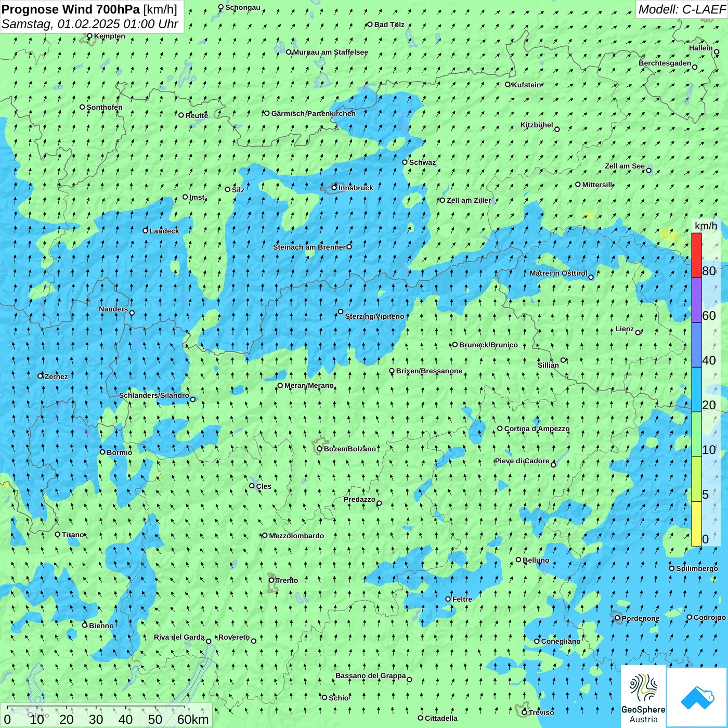Screen dimensions: 728x728
Task: Click the 'Steinach am Brenner' label
Action: pos(309,247)
